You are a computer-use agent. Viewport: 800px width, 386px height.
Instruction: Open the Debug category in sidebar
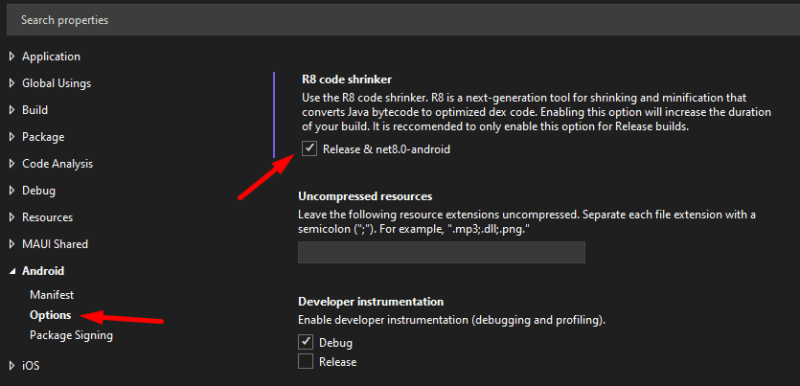pyautogui.click(x=39, y=191)
